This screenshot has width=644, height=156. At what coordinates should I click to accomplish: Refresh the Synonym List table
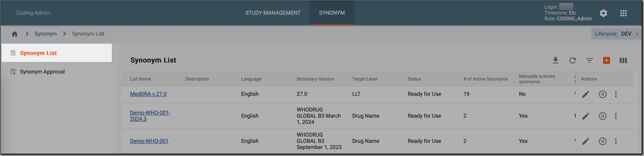pyautogui.click(x=573, y=60)
